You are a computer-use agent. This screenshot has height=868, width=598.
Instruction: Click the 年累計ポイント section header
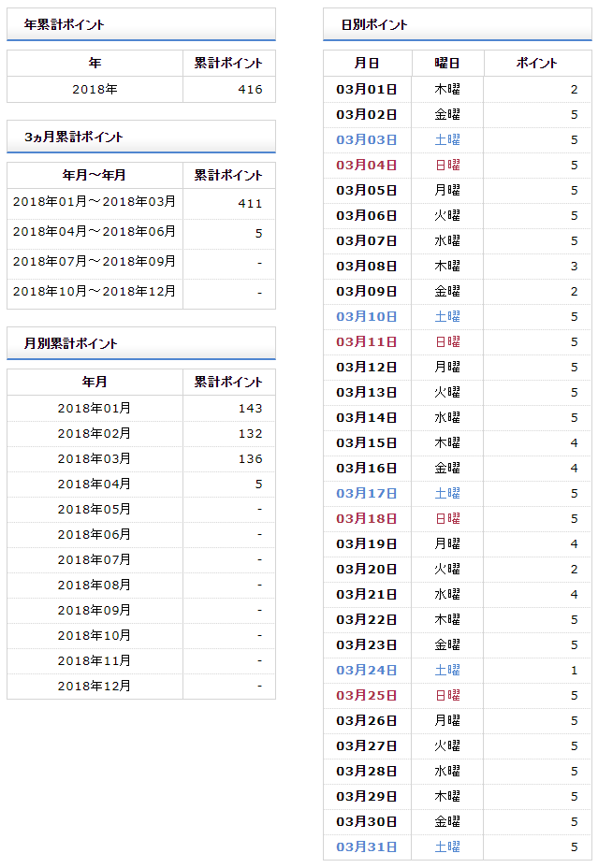tap(140, 24)
